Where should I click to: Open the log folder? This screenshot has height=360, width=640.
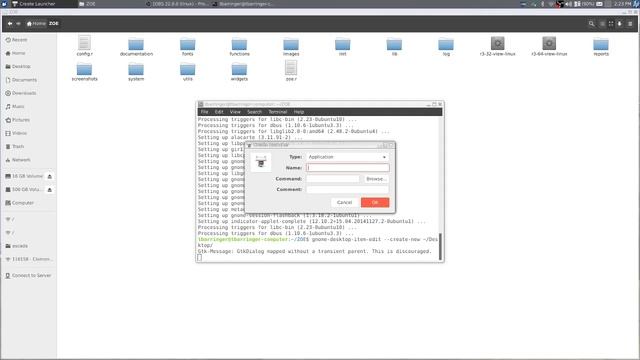[x=446, y=47]
